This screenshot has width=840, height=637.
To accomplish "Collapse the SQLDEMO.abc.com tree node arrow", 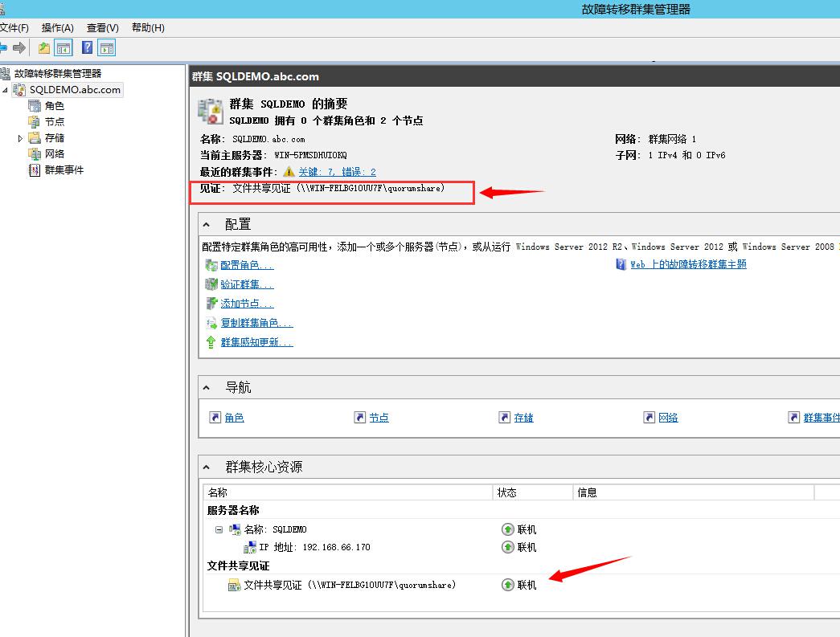I will click(5, 90).
